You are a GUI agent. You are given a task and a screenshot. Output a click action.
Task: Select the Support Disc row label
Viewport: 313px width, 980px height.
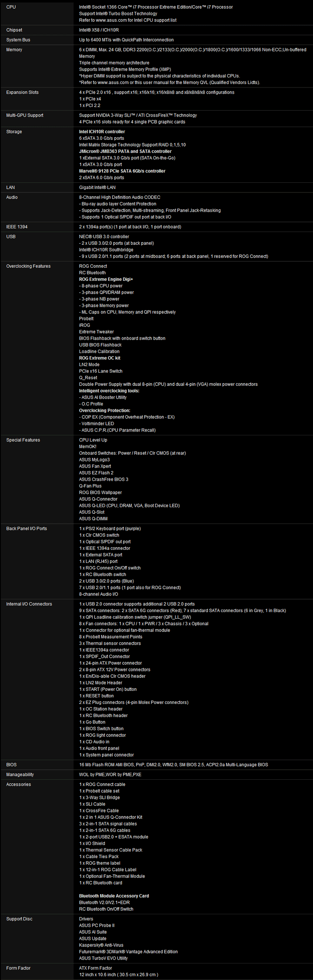19,919
